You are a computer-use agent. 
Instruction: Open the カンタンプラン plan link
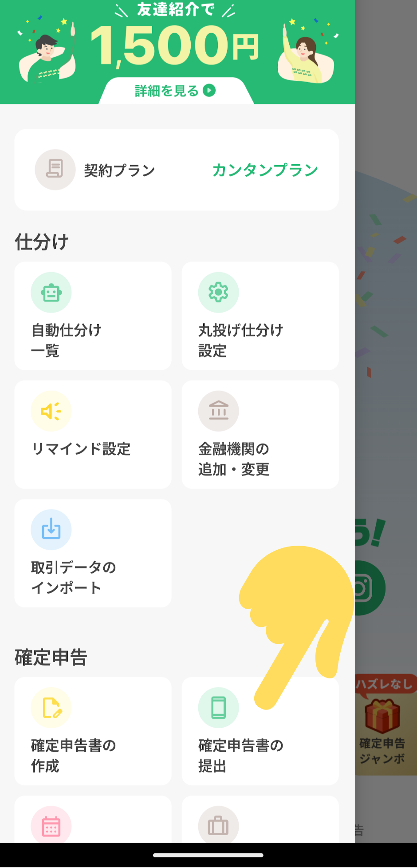coord(265,170)
